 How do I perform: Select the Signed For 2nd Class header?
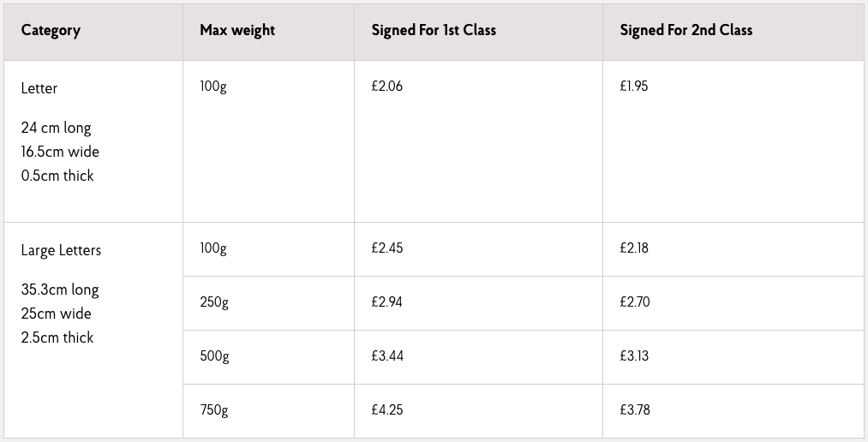(x=685, y=30)
